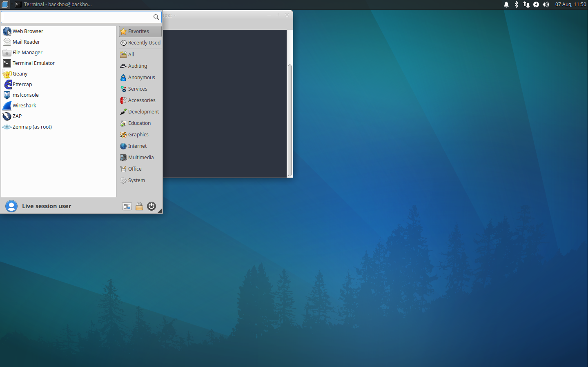The width and height of the screenshot is (588, 367).
Task: Click the power/logout icon button
Action: [x=151, y=206]
